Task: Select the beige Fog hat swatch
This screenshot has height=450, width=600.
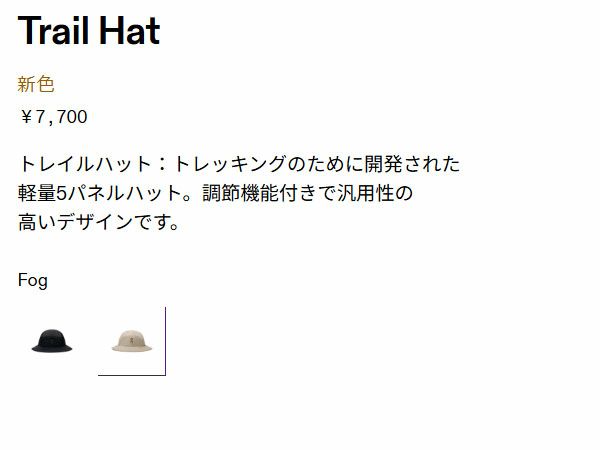Action: (x=132, y=341)
